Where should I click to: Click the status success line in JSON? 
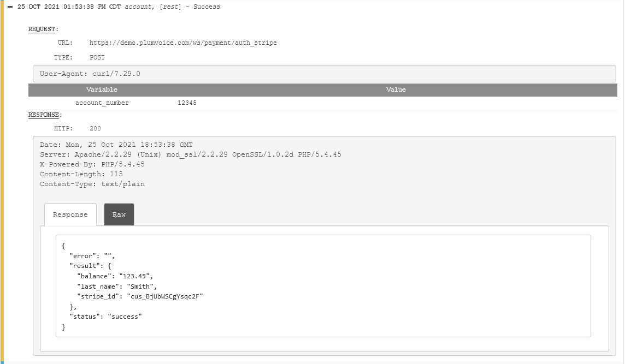(105, 317)
